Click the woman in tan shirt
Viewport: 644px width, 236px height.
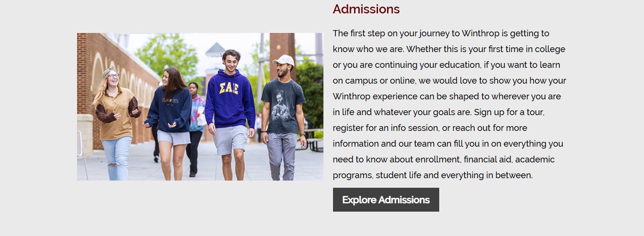115,124
